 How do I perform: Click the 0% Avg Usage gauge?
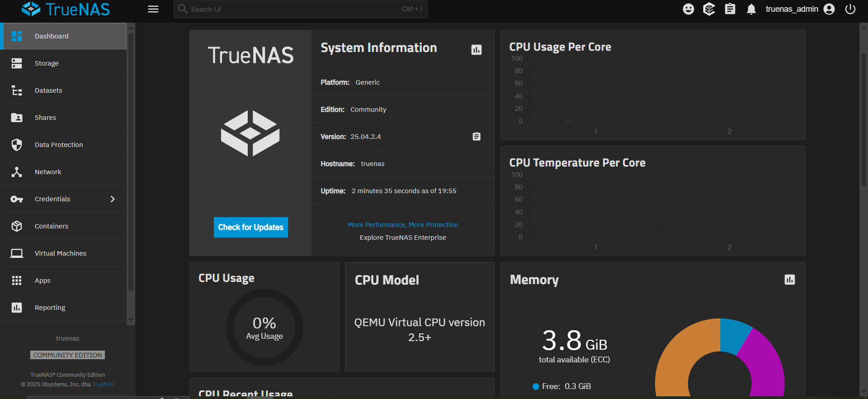(x=264, y=328)
